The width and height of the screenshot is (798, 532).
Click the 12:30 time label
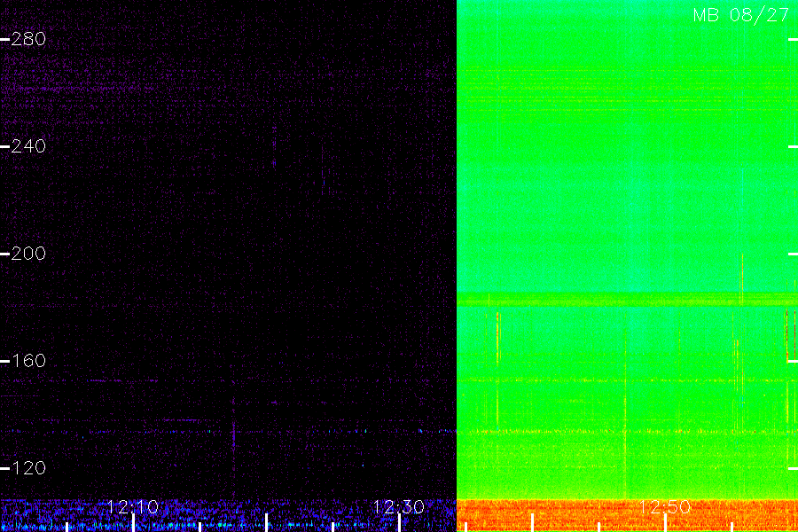398,506
